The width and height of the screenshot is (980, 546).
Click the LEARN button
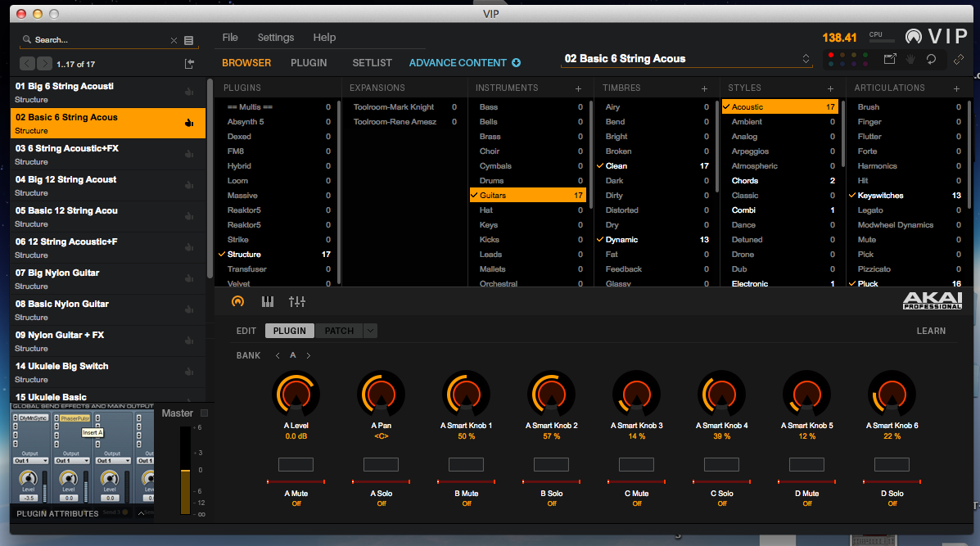click(931, 331)
